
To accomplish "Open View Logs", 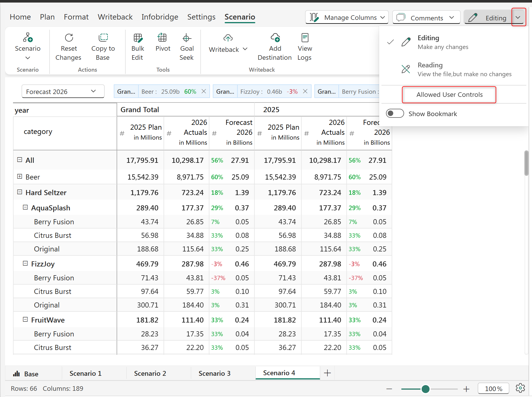I will click(305, 38).
